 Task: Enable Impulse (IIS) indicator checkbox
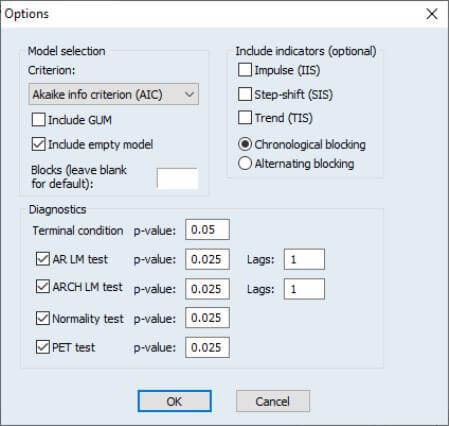pos(245,70)
